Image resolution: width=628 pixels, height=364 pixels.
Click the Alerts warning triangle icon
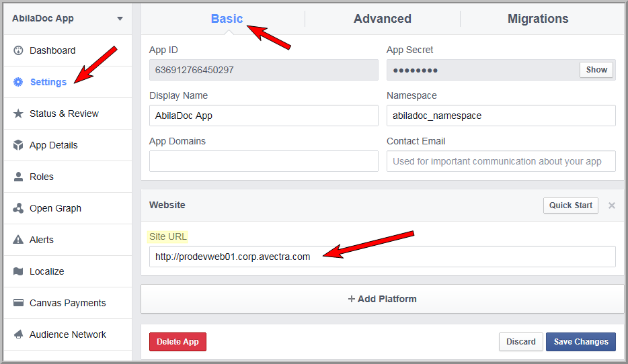18,240
